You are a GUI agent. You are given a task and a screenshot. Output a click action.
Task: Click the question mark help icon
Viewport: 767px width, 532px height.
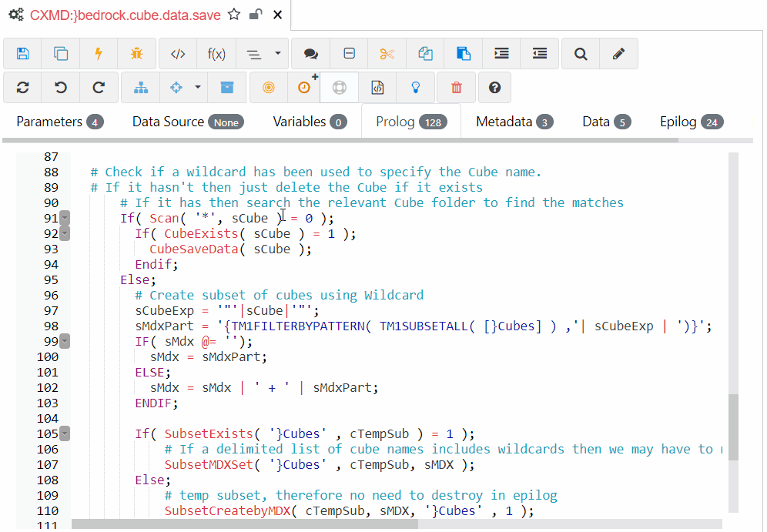(x=494, y=88)
